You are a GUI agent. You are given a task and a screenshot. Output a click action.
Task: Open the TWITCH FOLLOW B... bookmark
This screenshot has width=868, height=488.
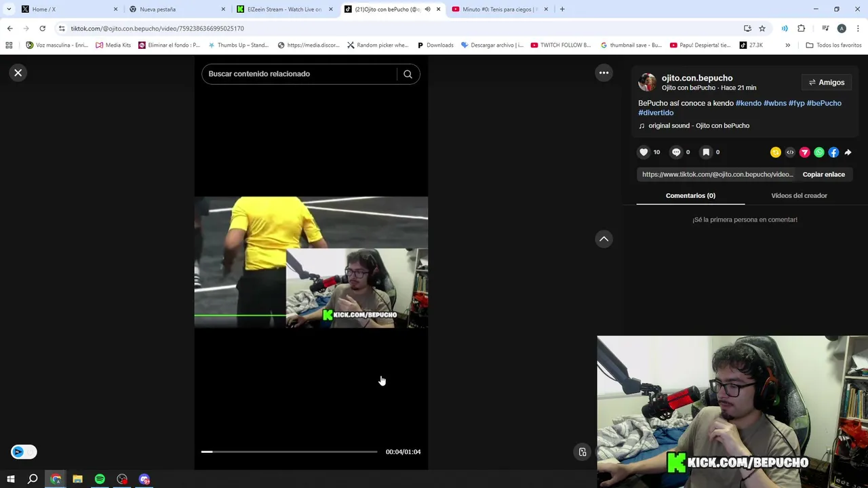click(561, 45)
